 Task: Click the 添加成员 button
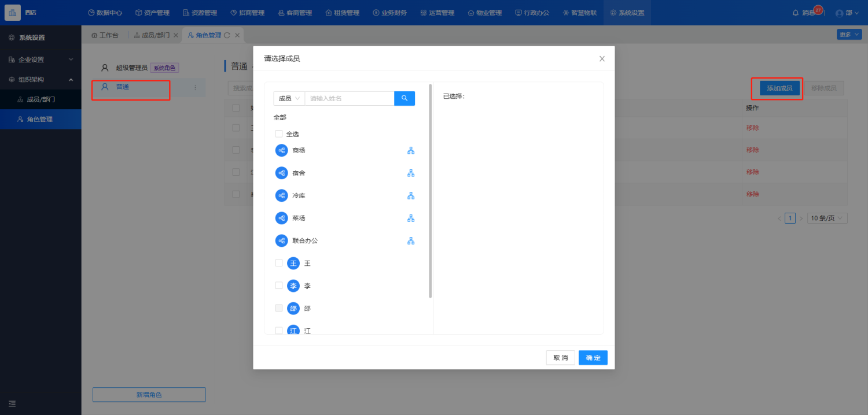(x=779, y=88)
